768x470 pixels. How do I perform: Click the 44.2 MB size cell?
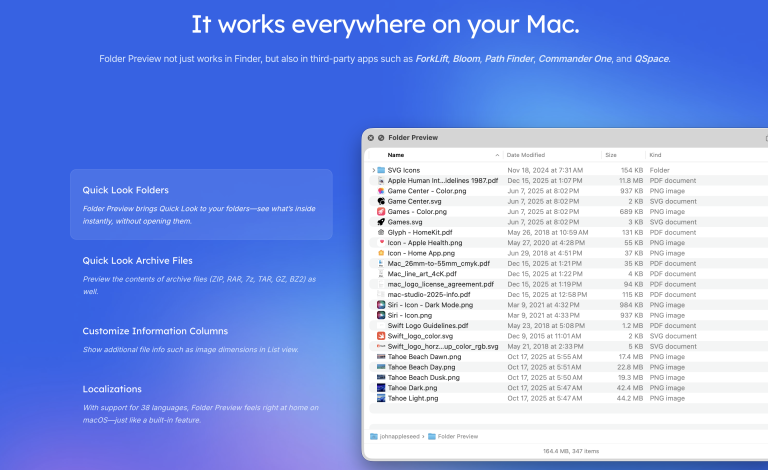coord(630,398)
